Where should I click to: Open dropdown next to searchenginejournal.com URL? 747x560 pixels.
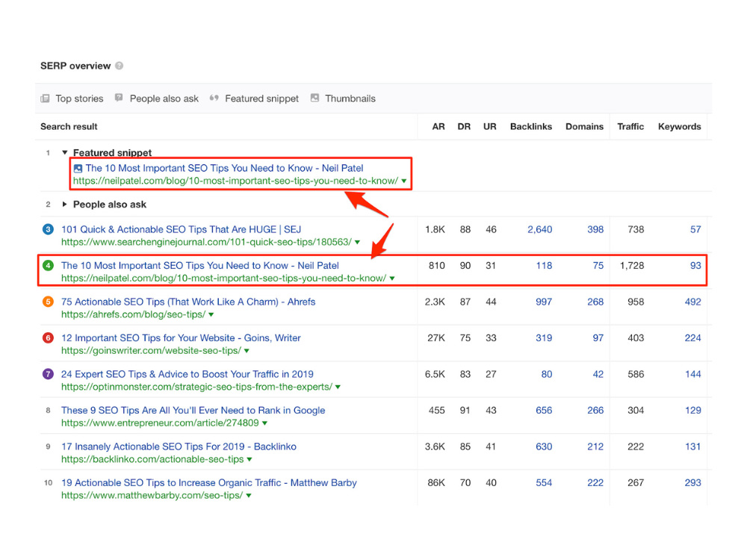(357, 243)
